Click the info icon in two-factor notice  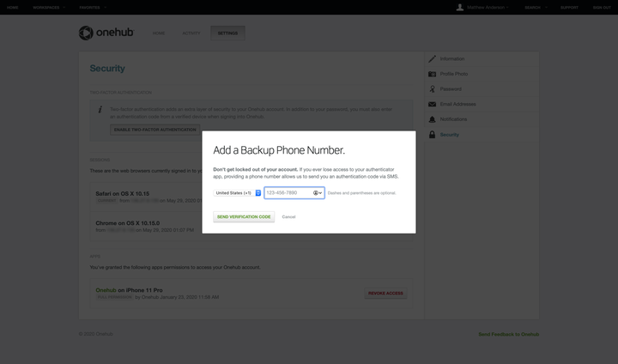click(x=100, y=109)
